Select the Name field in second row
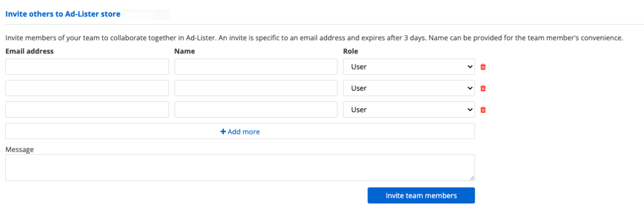Image resolution: width=644 pixels, height=211 pixels. pos(256,88)
